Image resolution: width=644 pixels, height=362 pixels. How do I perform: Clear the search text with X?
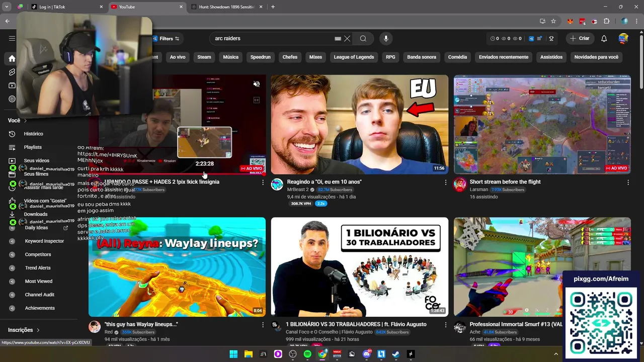[347, 38]
